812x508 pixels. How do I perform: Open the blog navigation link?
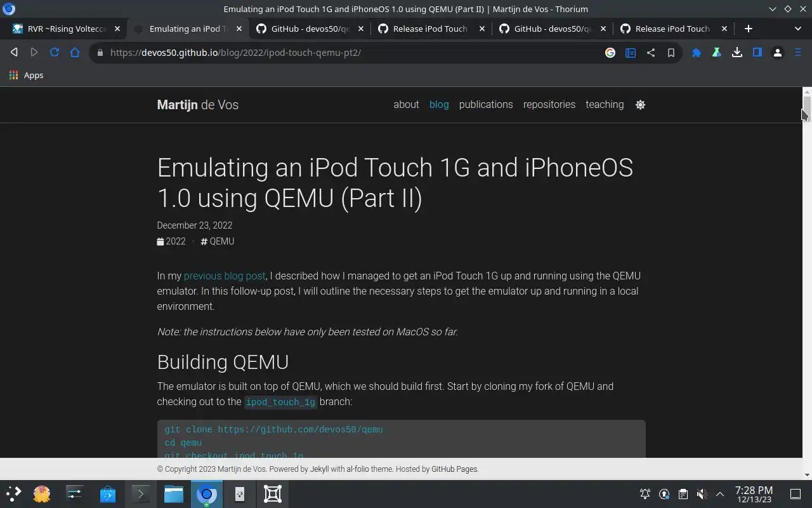(439, 105)
